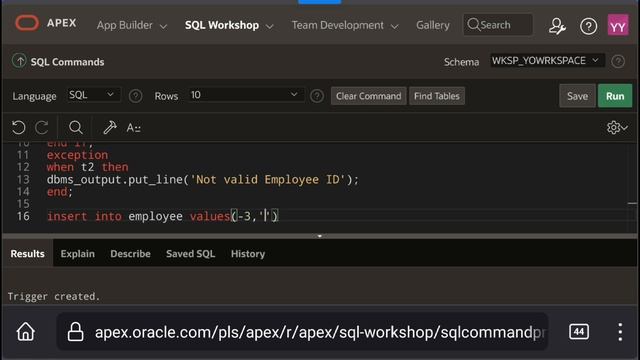
Task: Open the Rows 10 dropdown
Action: pyautogui.click(x=246, y=95)
